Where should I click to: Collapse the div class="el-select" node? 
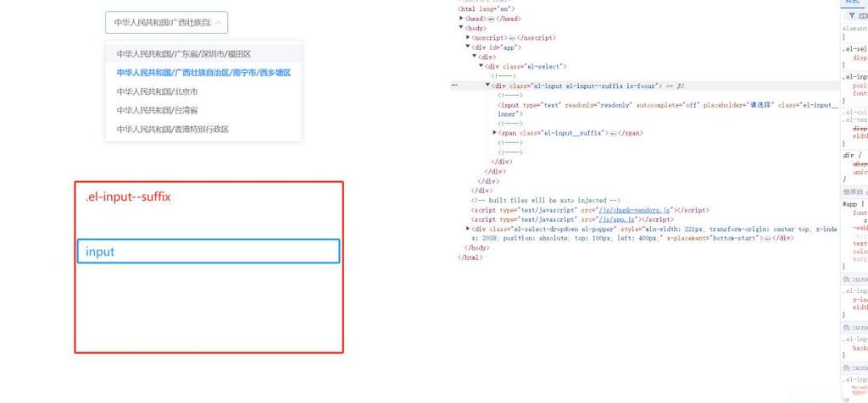coord(481,66)
